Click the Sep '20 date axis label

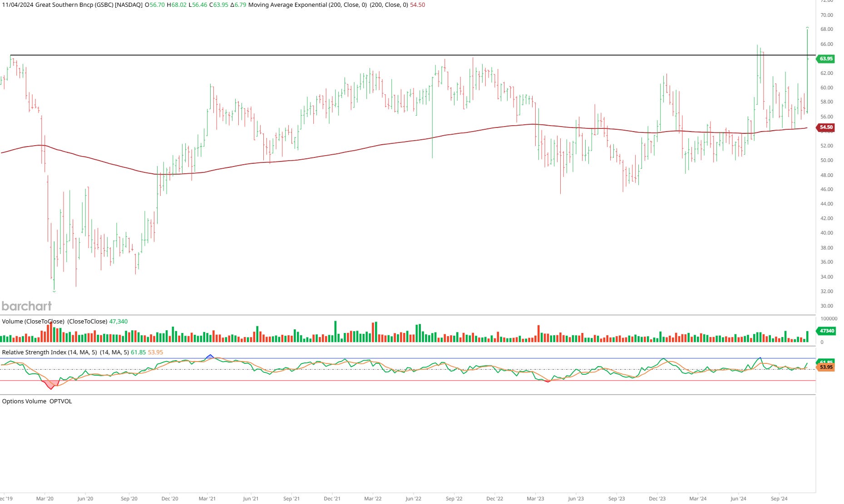tap(129, 499)
